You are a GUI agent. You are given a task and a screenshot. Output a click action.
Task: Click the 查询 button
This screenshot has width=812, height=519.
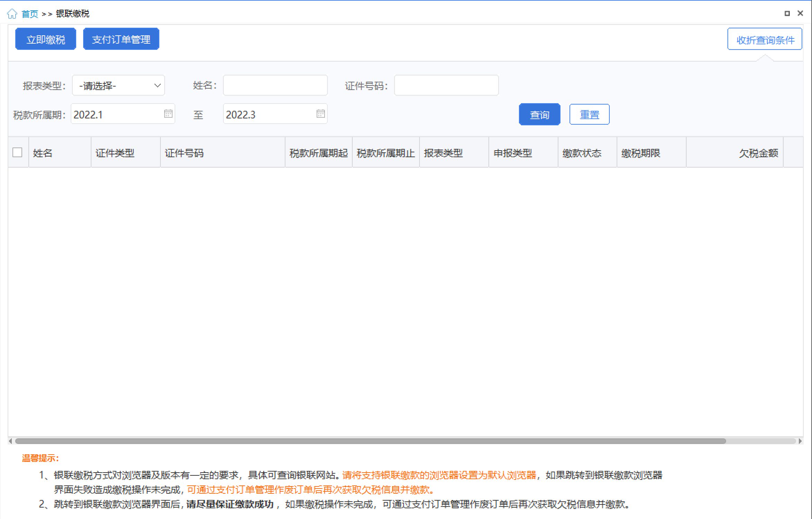point(540,115)
